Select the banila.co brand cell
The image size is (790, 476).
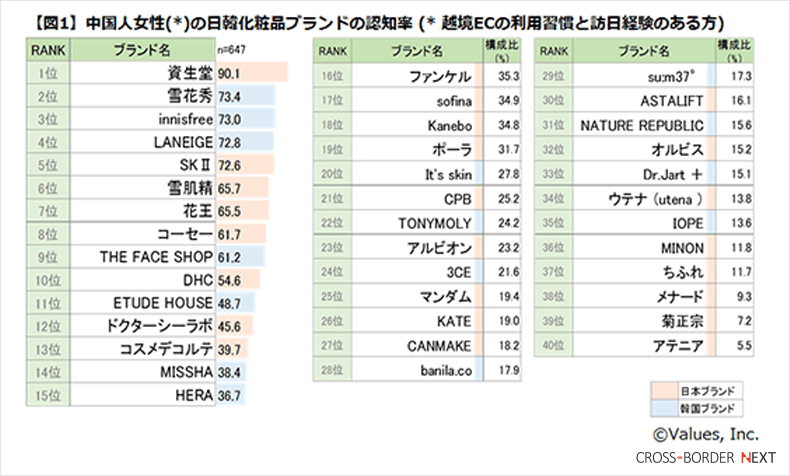417,371
